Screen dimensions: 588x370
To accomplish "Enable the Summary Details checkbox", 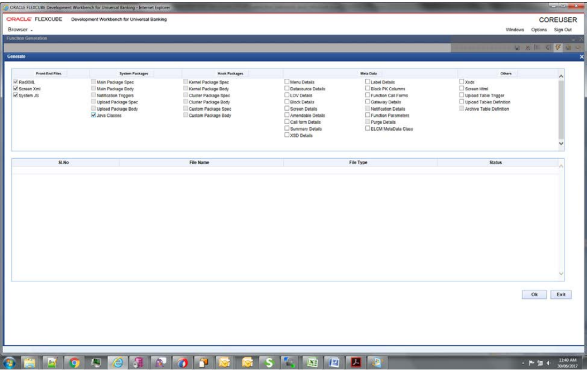I will pos(287,128).
